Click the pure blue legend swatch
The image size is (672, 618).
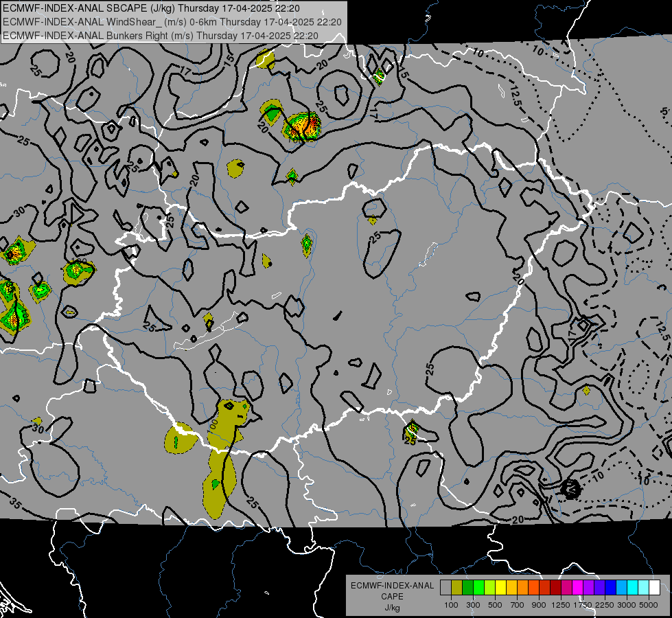(x=611, y=587)
